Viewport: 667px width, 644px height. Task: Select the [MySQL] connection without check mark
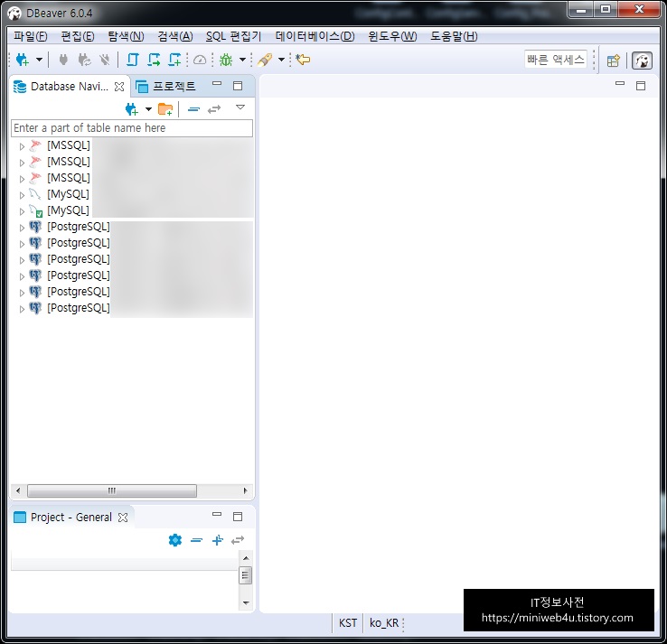click(68, 194)
